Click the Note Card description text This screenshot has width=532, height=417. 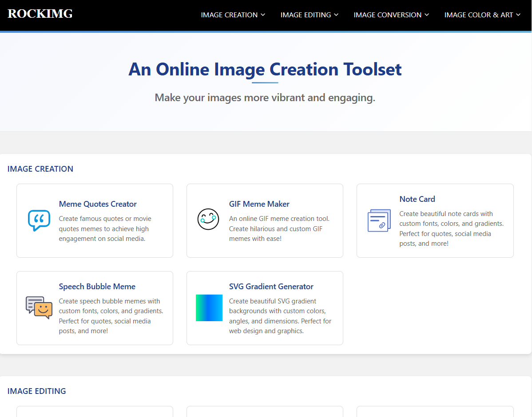pyautogui.click(x=451, y=228)
